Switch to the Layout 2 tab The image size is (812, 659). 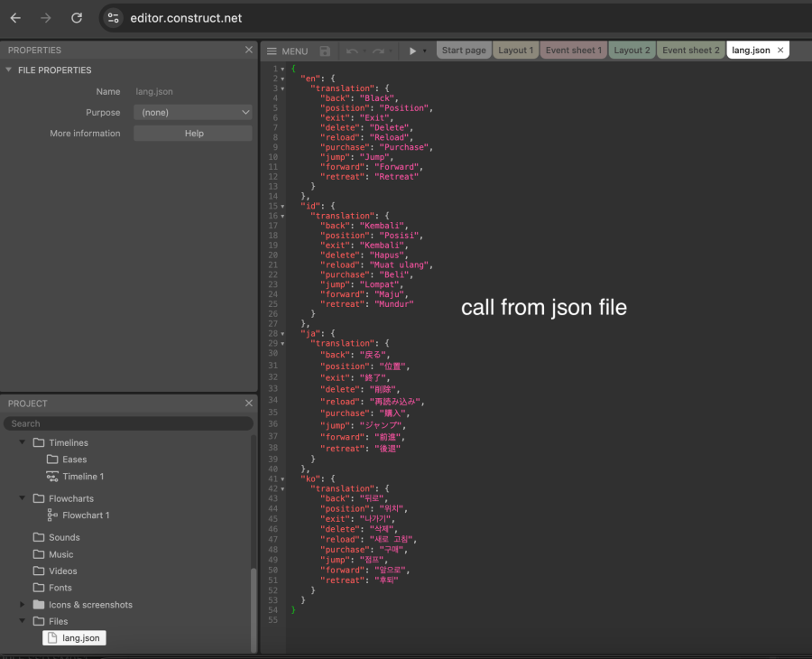pyautogui.click(x=632, y=51)
